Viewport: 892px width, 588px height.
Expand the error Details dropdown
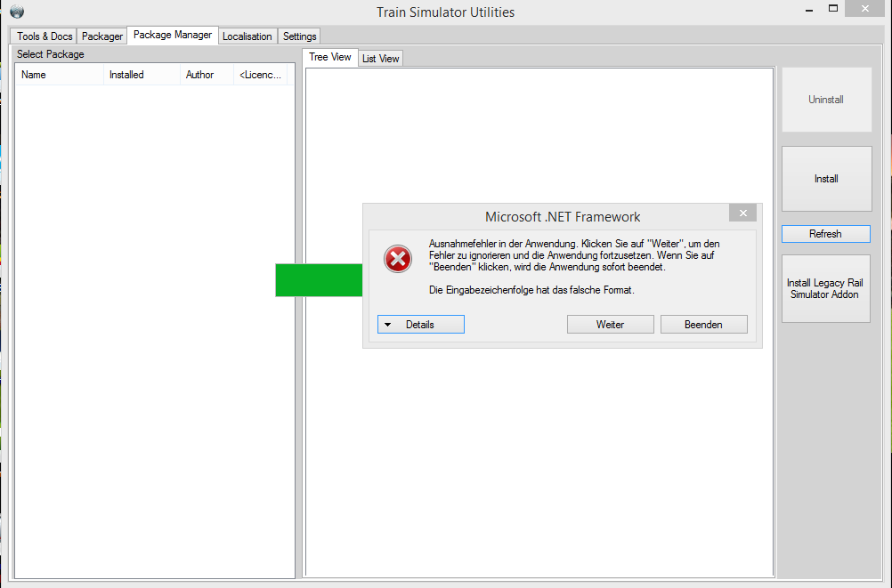tap(420, 324)
